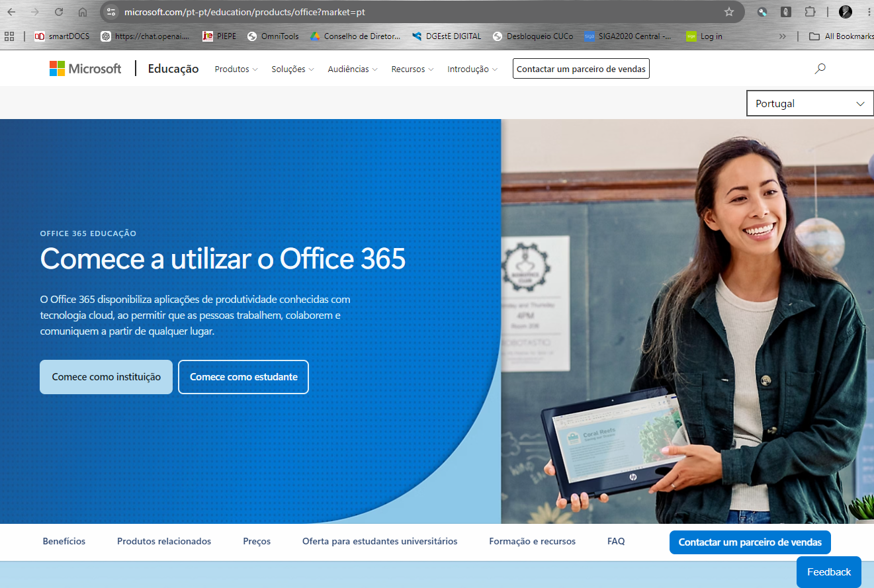Click the address bar URL

(x=244, y=12)
